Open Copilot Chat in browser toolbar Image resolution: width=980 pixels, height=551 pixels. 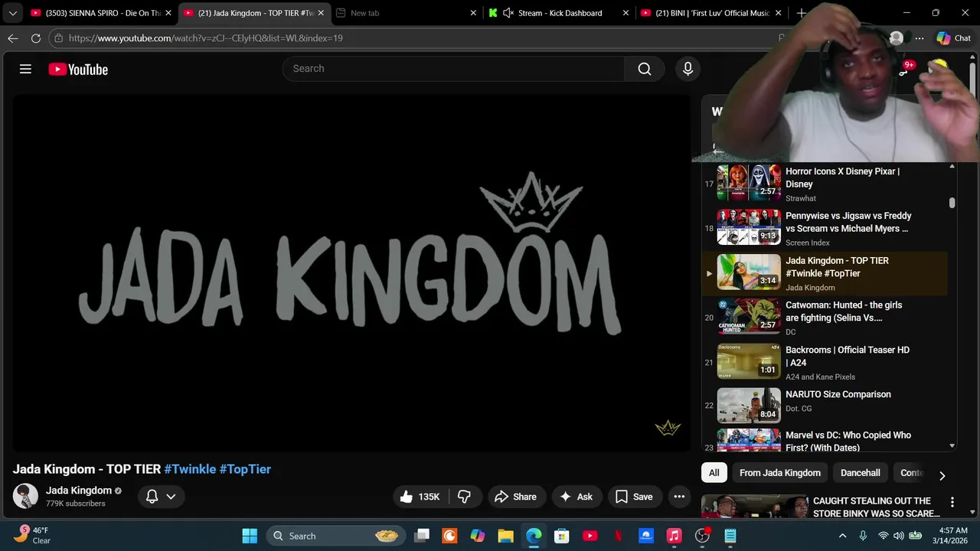coord(953,37)
